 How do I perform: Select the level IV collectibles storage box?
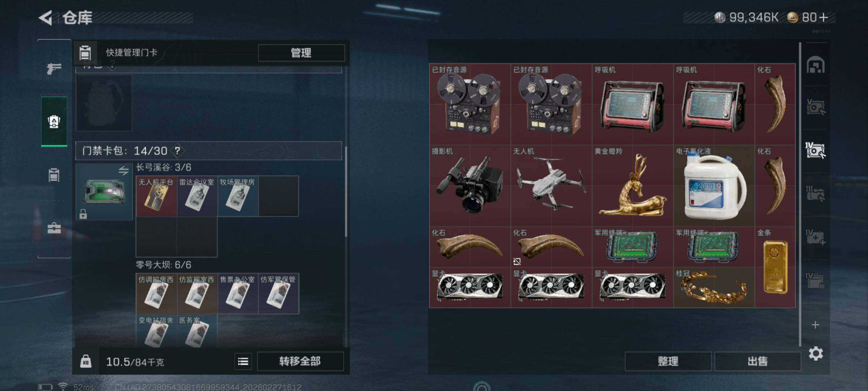[815, 150]
